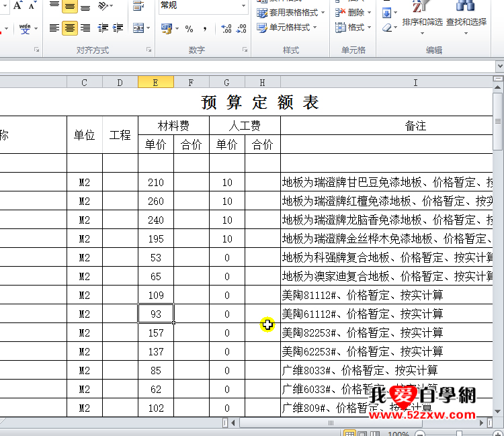Apply top vertical alignment
The height and width of the screenshot is (436, 504).
point(54,5)
